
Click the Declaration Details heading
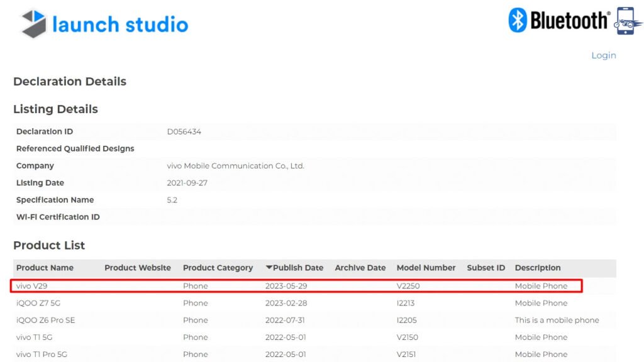(x=70, y=82)
